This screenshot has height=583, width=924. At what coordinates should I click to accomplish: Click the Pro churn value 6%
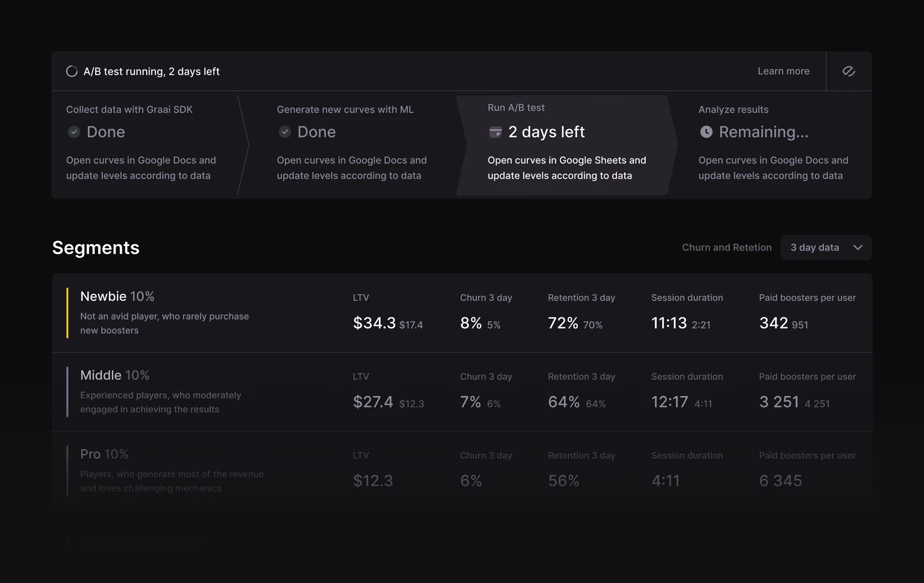tap(471, 481)
